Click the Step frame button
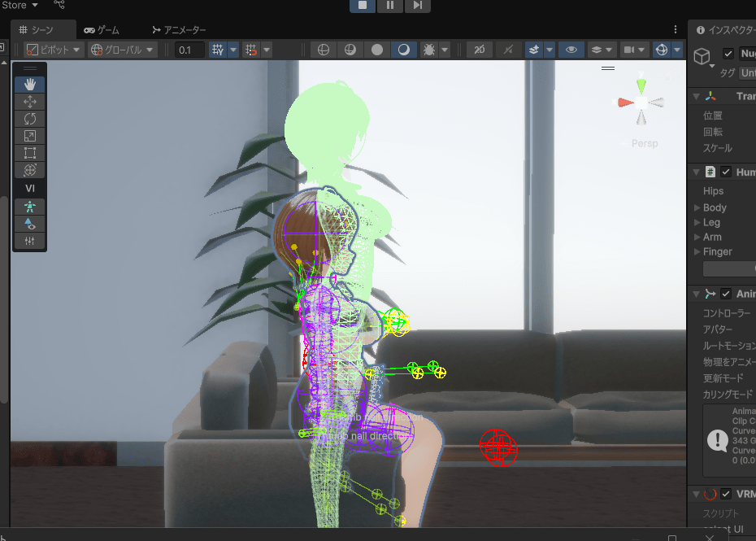 [417, 6]
